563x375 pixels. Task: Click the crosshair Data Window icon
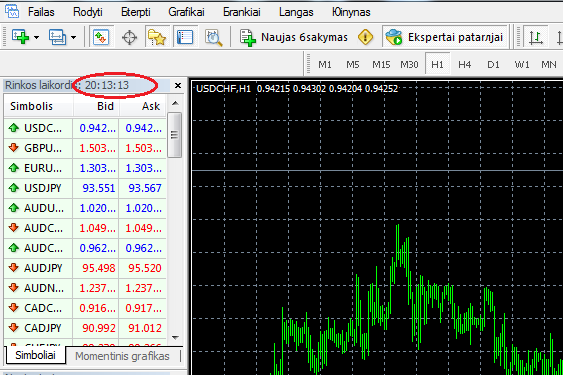coord(129,37)
